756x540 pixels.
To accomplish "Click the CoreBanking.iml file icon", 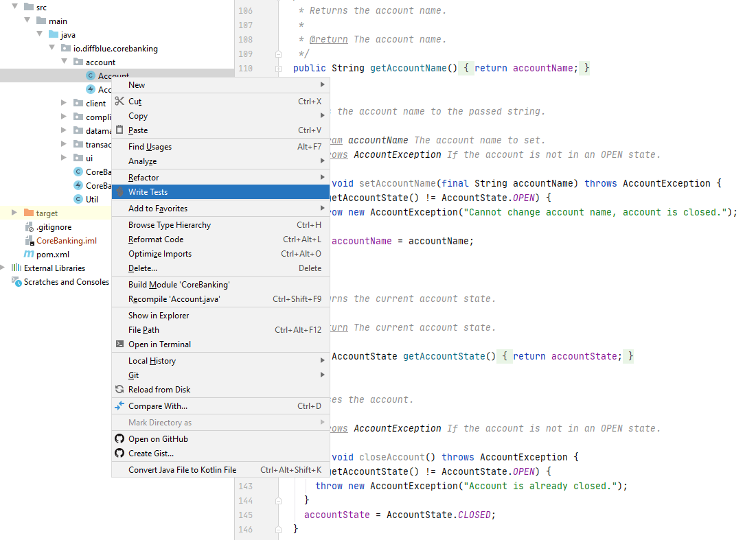I will click(30, 240).
